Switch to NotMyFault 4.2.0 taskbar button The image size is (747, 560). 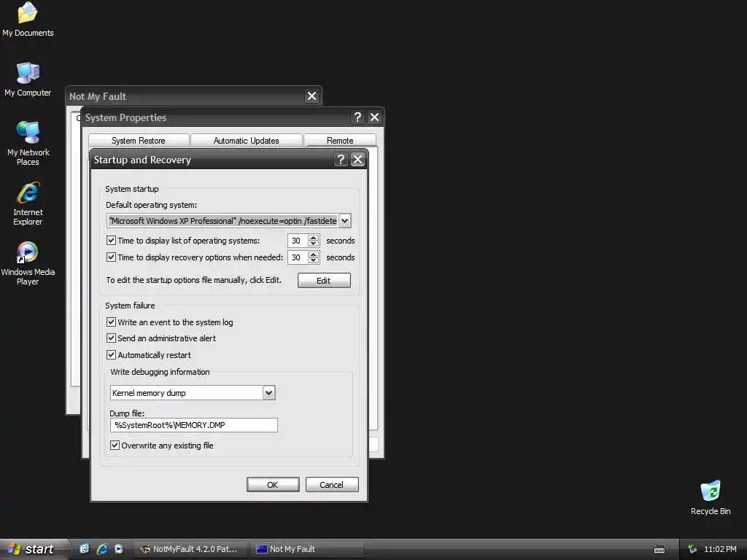[190, 549]
